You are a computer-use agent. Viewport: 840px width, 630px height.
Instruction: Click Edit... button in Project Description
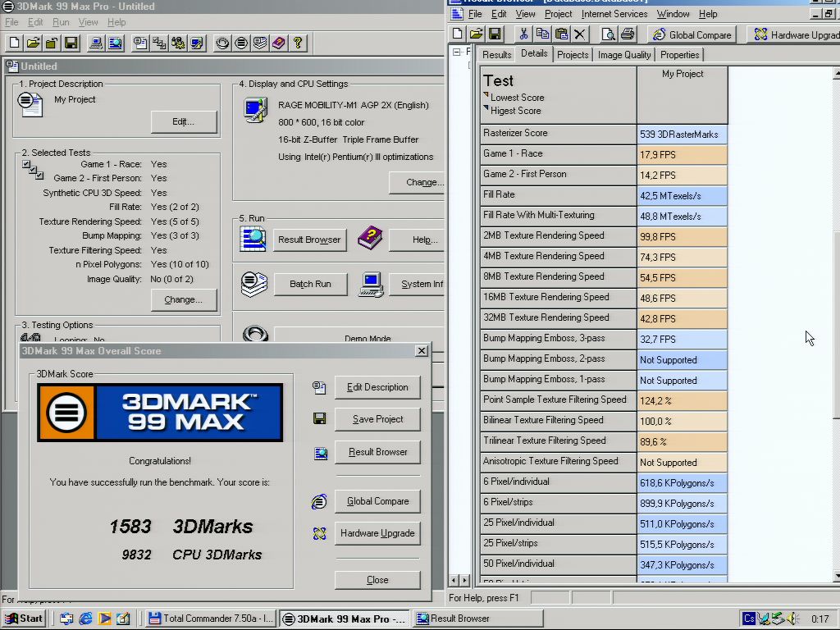pyautogui.click(x=184, y=122)
